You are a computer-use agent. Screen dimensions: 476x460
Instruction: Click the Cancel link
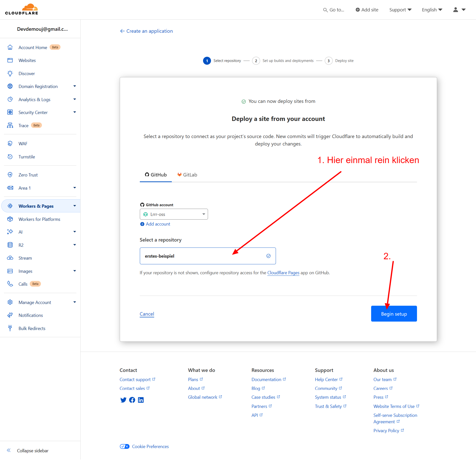(x=147, y=314)
